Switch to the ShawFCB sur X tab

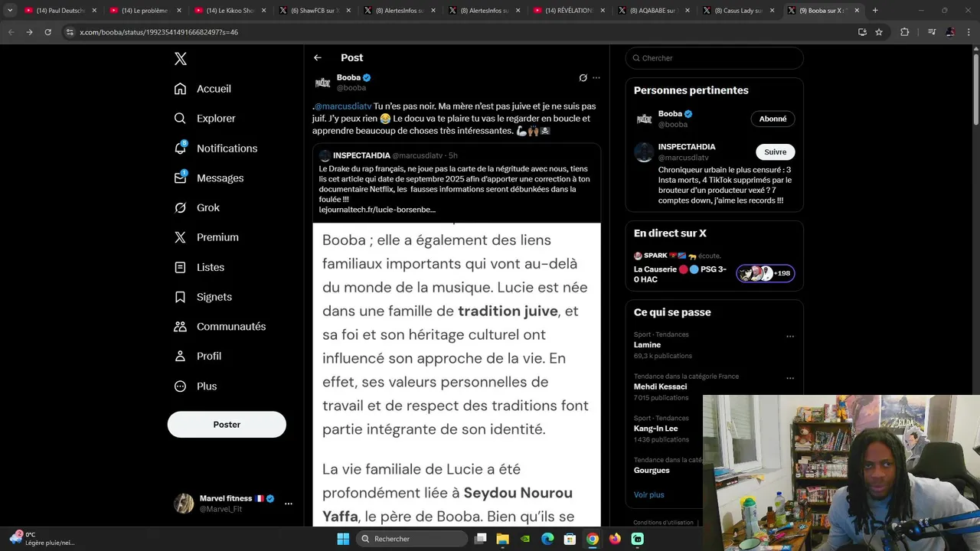(315, 11)
